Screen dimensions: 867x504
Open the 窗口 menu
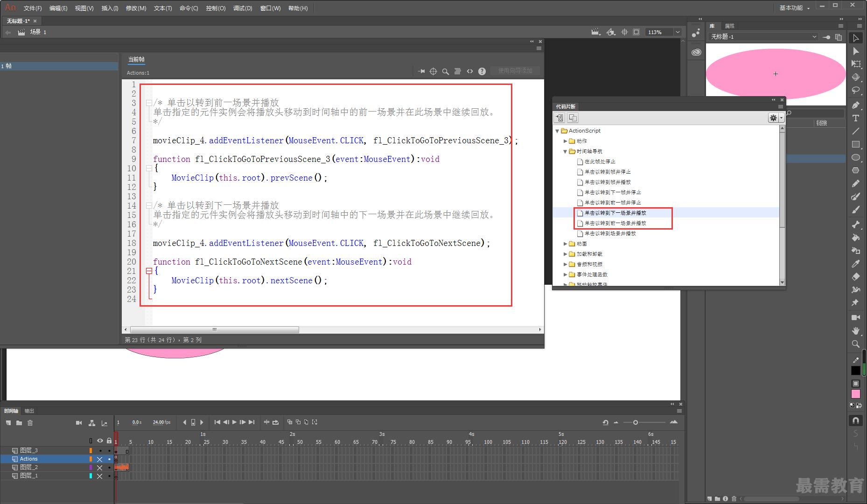pyautogui.click(x=271, y=8)
